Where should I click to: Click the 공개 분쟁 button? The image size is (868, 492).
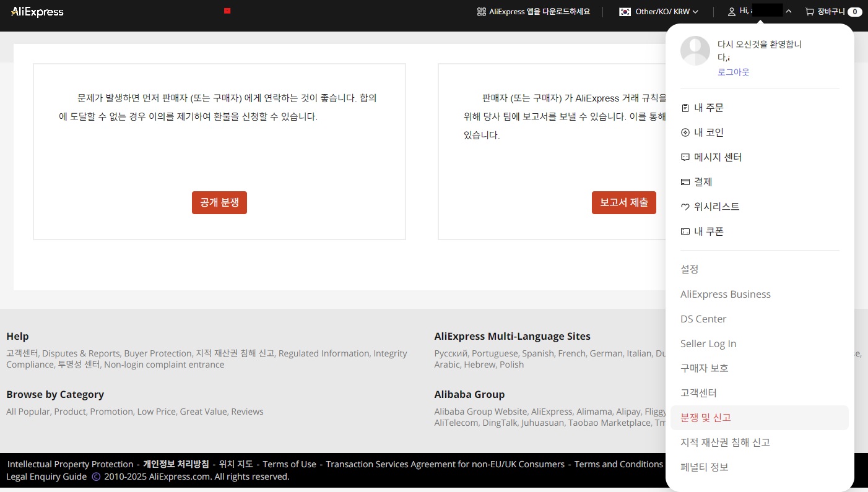coord(219,202)
